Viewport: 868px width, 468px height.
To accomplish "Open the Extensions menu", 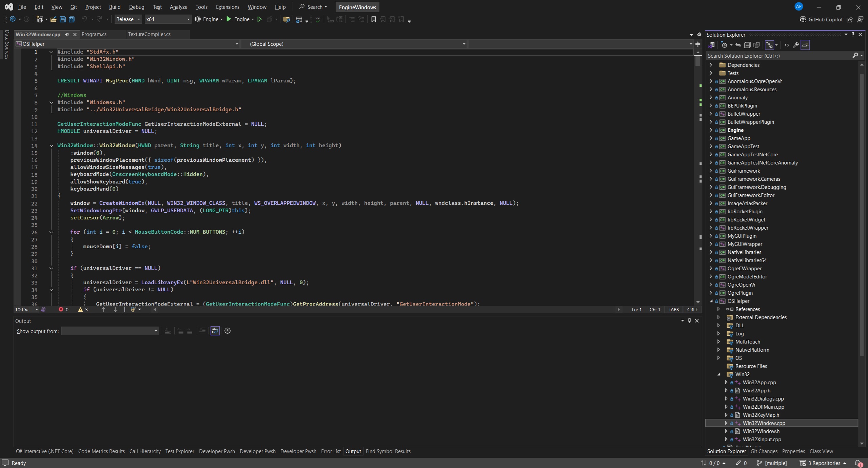I will pyautogui.click(x=227, y=7).
